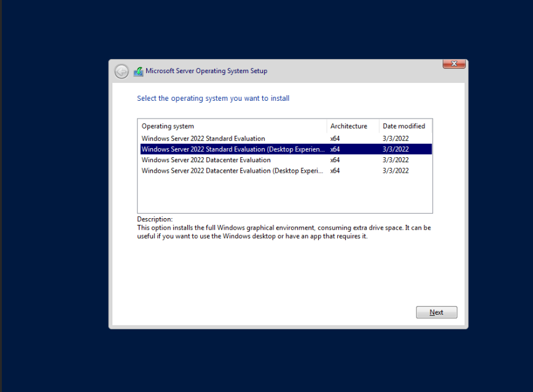This screenshot has width=533, height=392.
Task: Click the 'Description:' label
Action: tap(155, 219)
